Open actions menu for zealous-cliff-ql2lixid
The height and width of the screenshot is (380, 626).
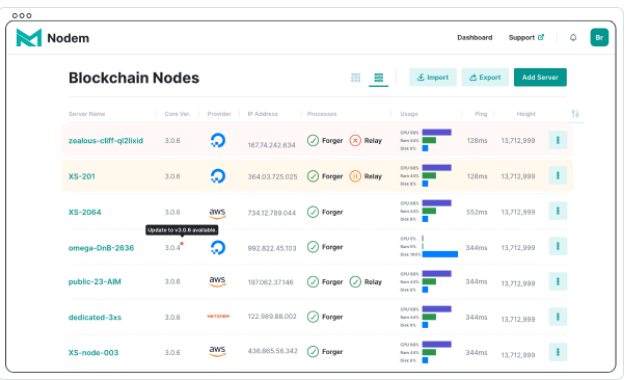pos(558,140)
